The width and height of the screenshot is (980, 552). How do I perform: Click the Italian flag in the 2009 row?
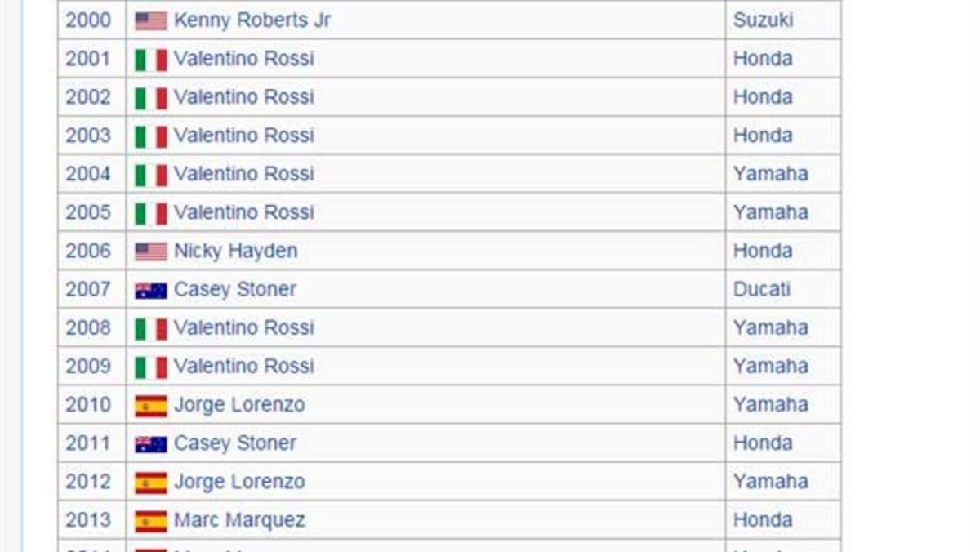(x=151, y=367)
